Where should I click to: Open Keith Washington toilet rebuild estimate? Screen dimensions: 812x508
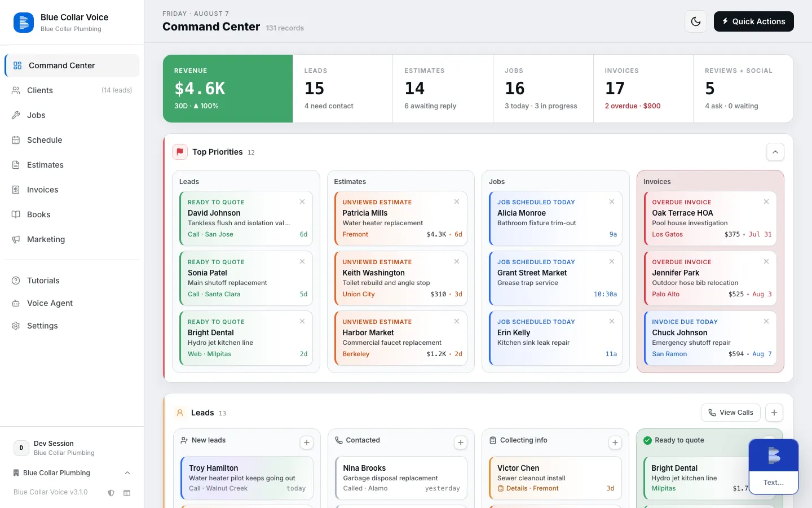[x=401, y=278]
